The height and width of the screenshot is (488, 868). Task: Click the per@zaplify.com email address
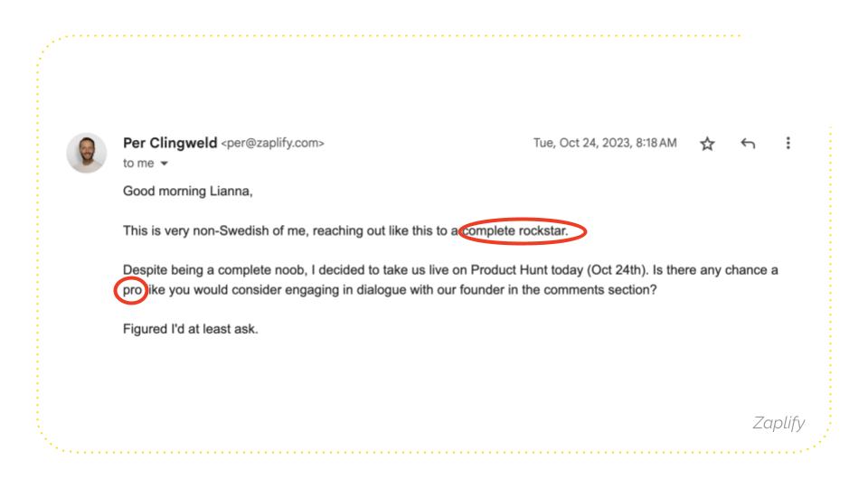tap(273, 144)
